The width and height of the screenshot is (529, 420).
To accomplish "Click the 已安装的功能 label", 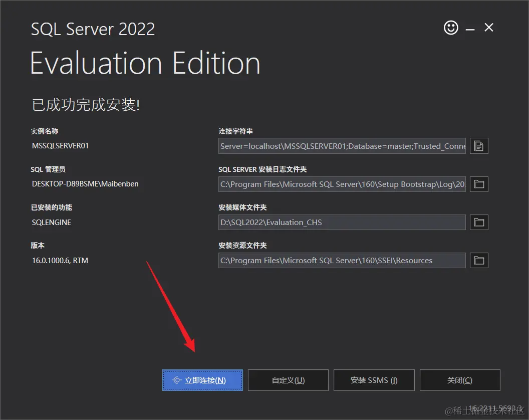I will pos(51,207).
